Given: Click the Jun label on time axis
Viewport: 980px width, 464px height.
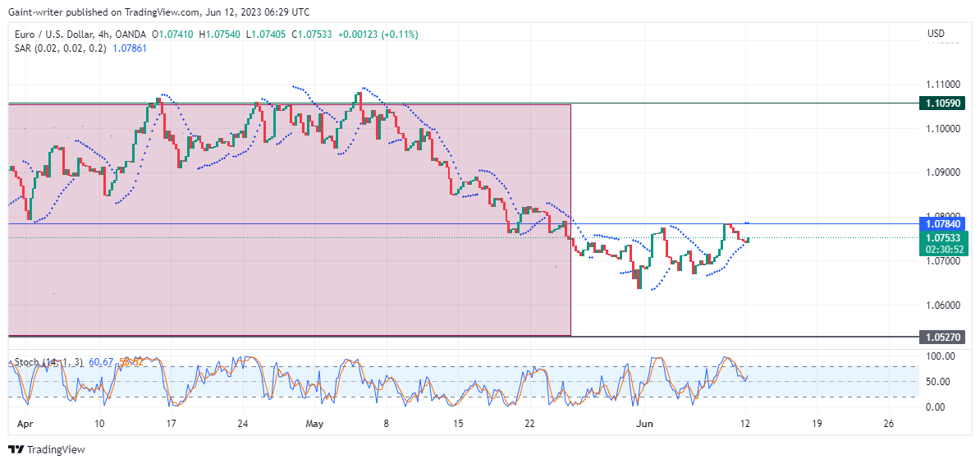Looking at the screenshot, I should click(x=643, y=424).
